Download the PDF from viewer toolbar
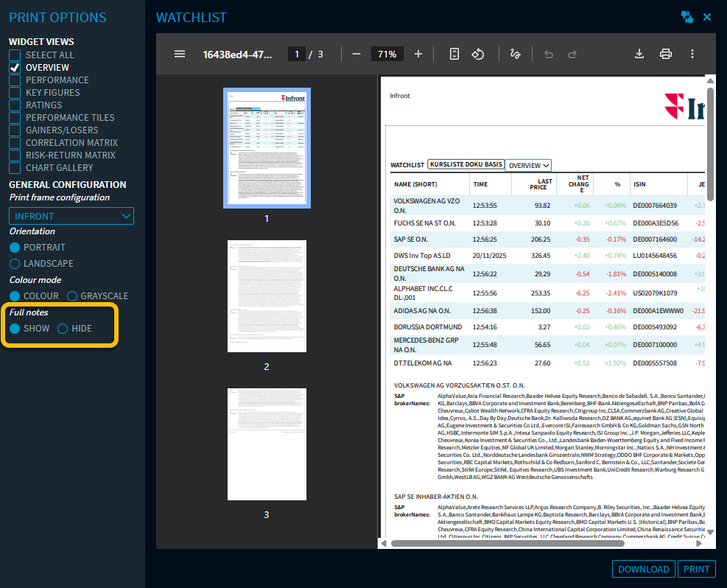 [639, 54]
